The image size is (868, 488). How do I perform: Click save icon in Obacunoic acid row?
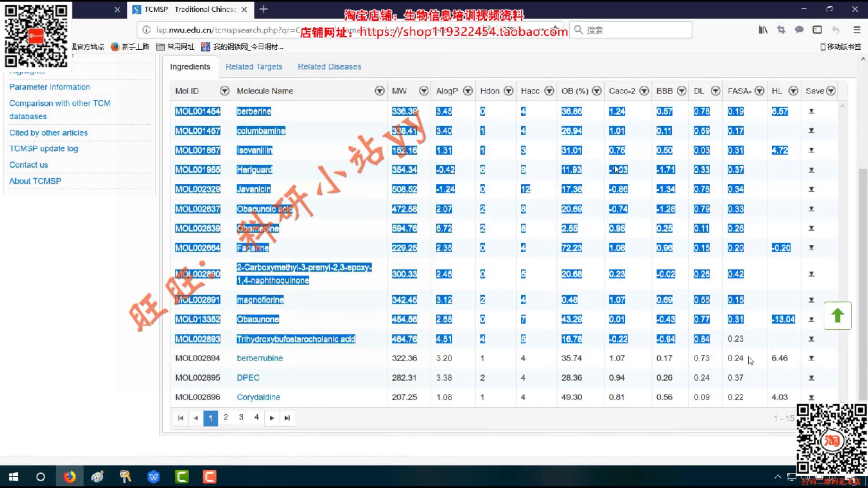click(x=811, y=209)
